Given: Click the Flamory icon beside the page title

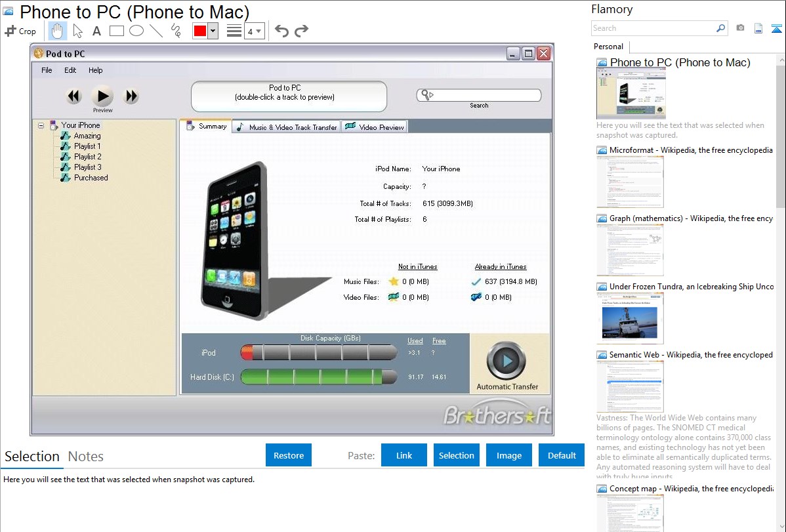Looking at the screenshot, I should point(8,11).
